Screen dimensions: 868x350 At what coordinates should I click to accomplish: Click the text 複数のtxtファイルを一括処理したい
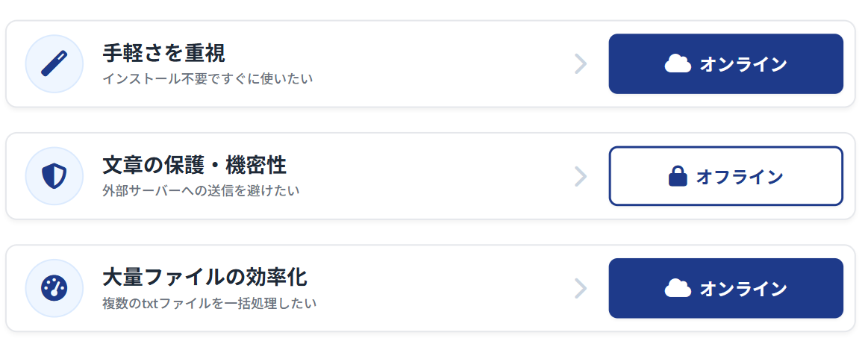click(209, 304)
